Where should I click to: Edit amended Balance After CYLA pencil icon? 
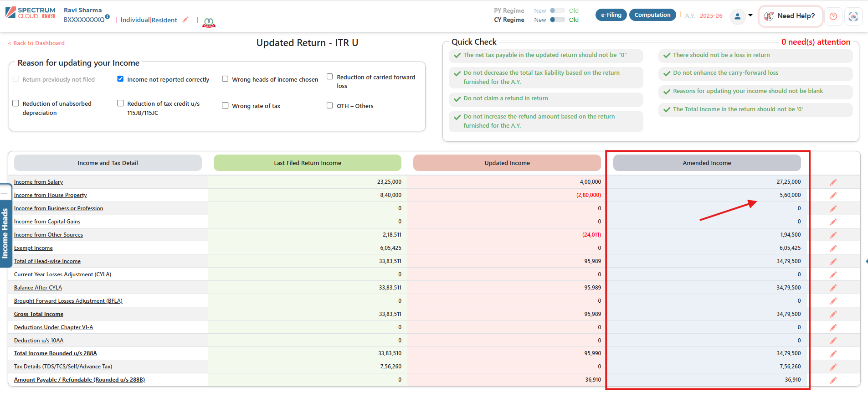(833, 288)
